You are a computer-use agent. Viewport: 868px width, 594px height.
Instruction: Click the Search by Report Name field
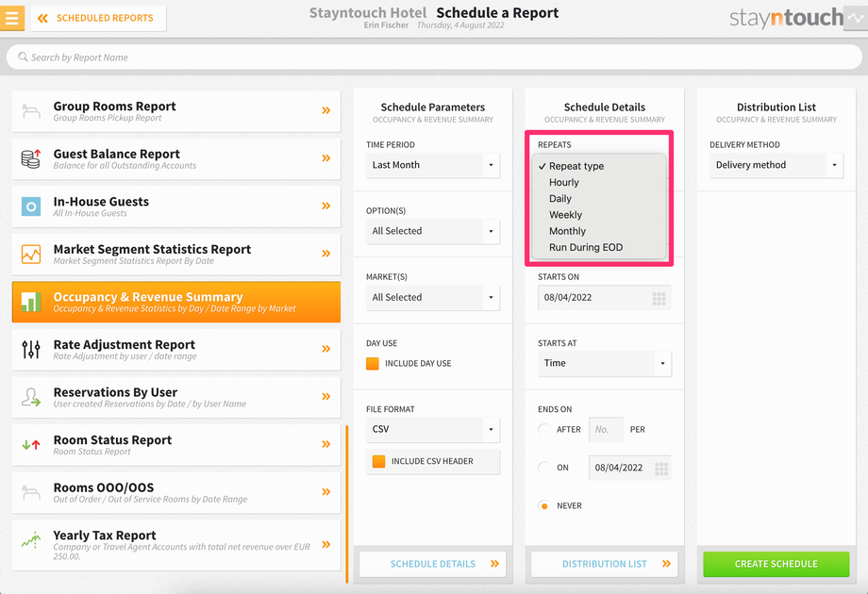point(434,57)
